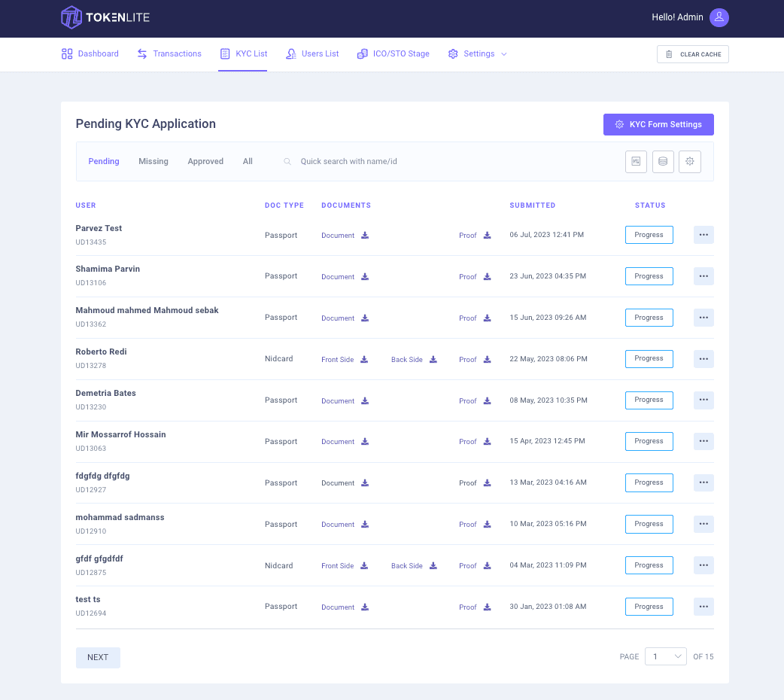Click the TokenLite logo
The image size is (784, 700).
pos(105,17)
